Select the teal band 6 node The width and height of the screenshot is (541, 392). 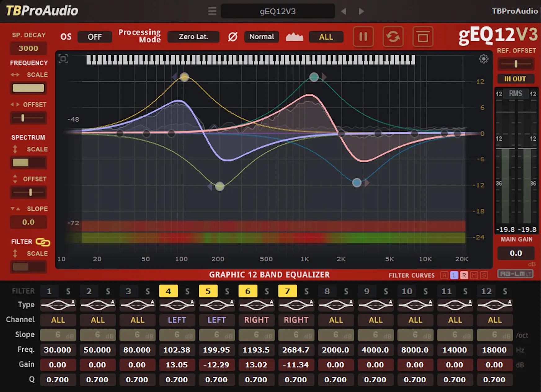point(314,77)
